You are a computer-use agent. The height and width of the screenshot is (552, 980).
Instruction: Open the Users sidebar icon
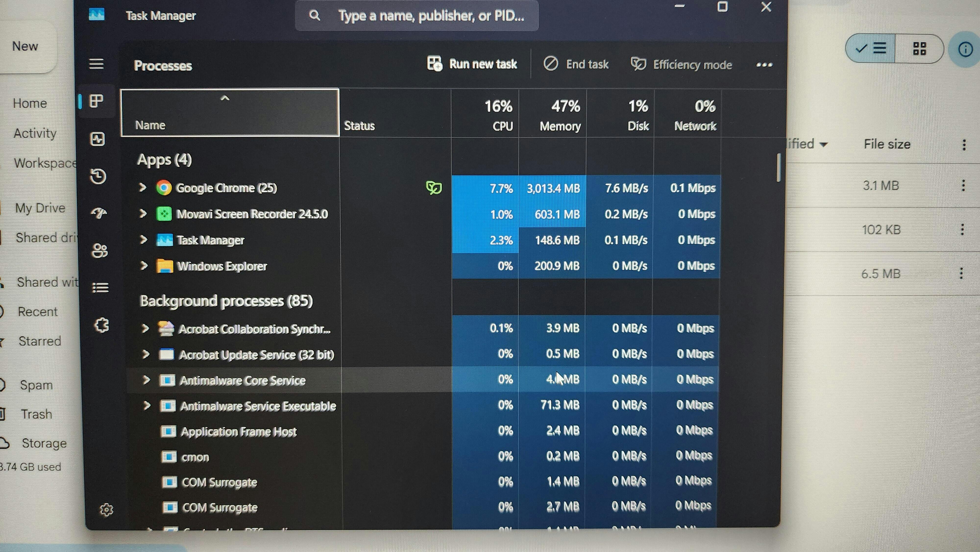(x=100, y=251)
